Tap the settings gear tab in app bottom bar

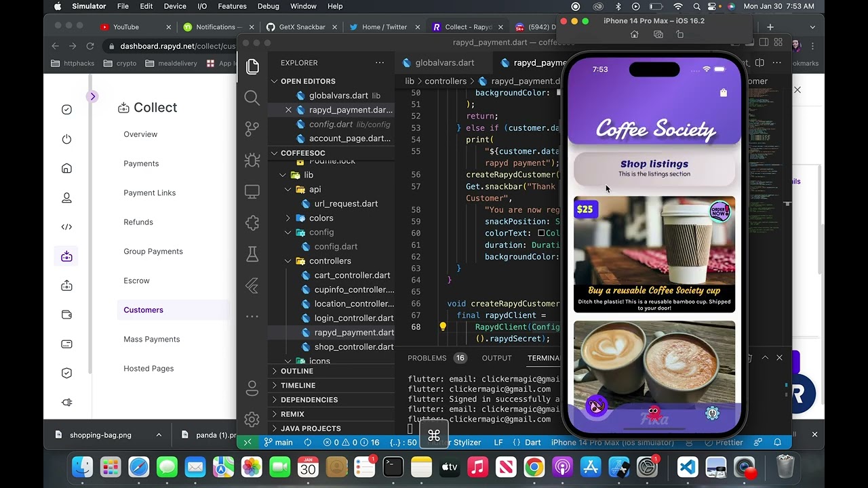(712, 413)
